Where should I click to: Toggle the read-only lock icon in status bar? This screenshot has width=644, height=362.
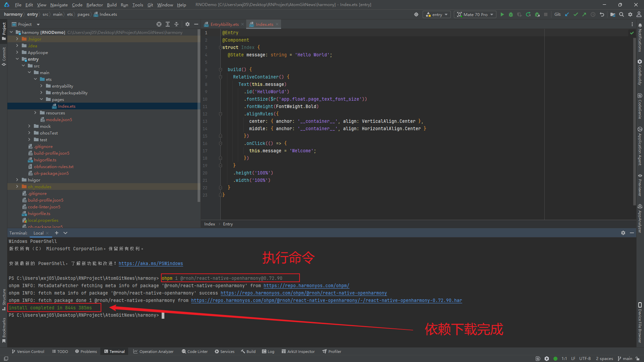[638, 359]
